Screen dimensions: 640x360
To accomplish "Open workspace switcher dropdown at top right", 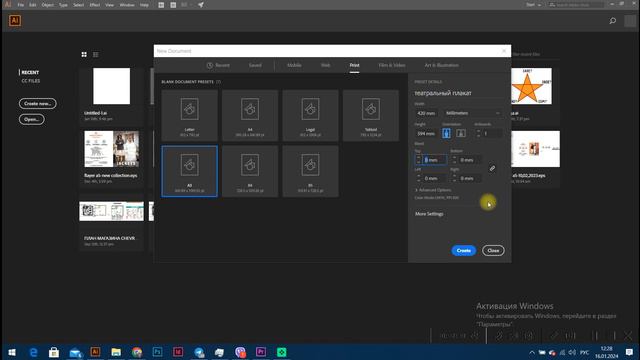I will pos(533,5).
